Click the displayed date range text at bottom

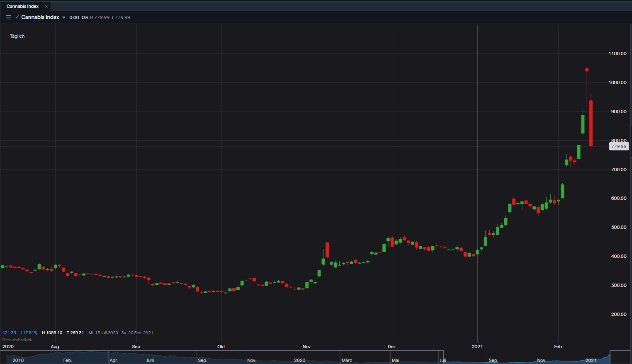pyautogui.click(x=121, y=333)
